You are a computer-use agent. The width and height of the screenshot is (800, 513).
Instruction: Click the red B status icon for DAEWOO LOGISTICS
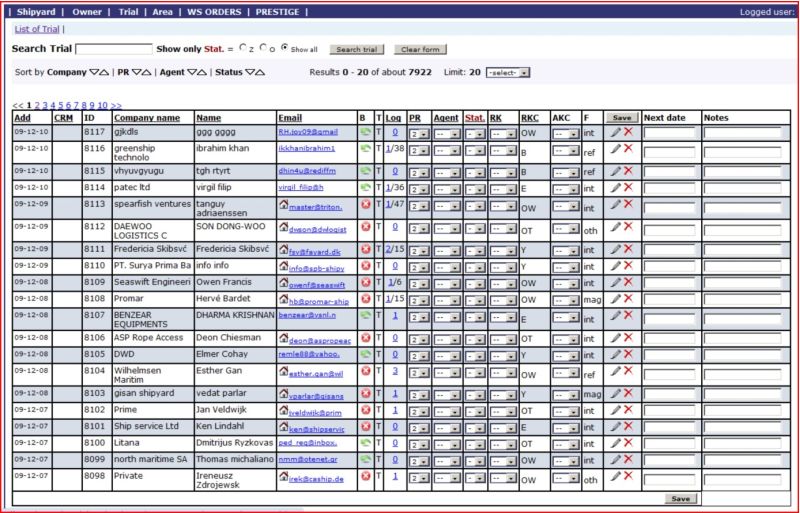(x=365, y=226)
